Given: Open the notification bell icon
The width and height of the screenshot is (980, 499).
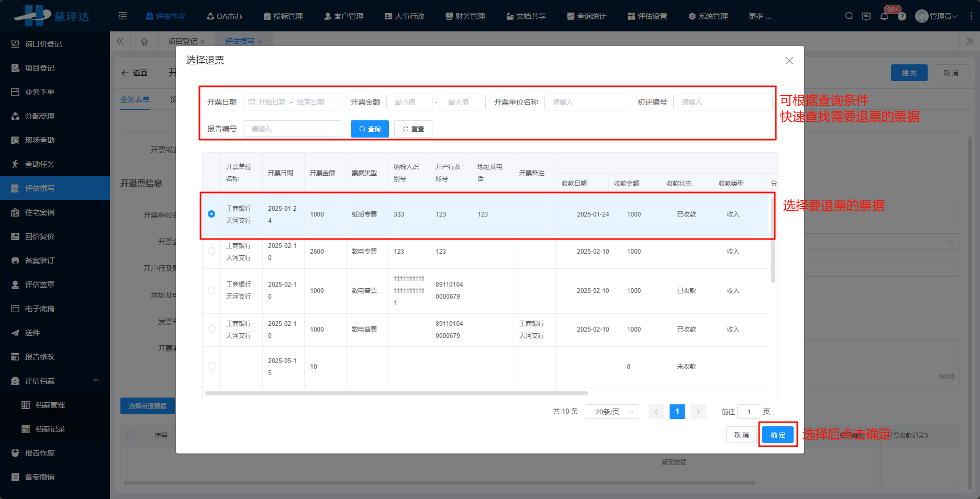Looking at the screenshot, I should (884, 16).
